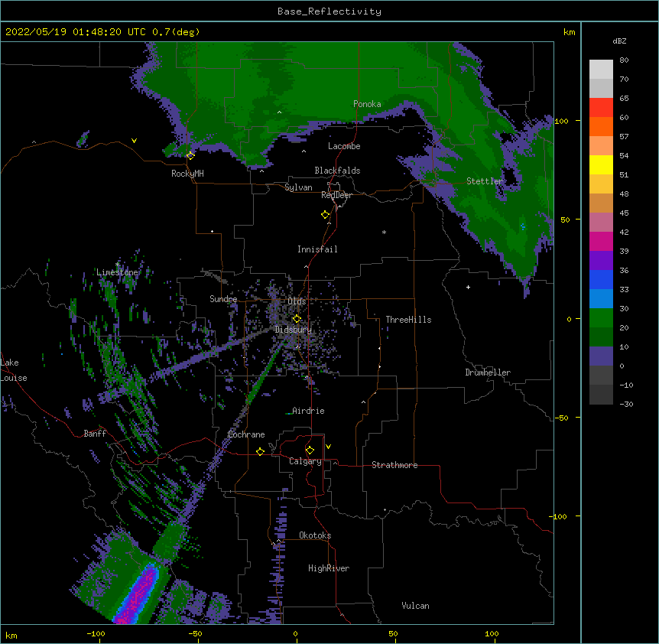659x644 pixels.
Task: Click the white plus marker north of Drumheller
Action: [468, 287]
